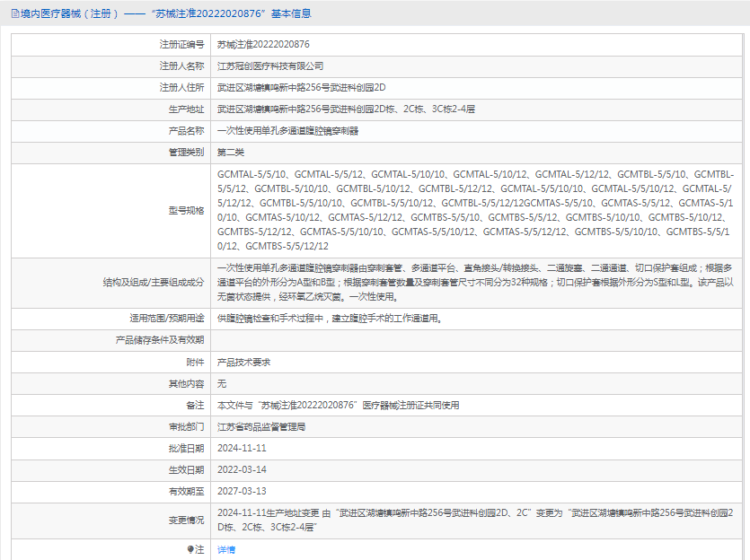Click the 生产地址 label
Screen dimensions: 750x560
(x=186, y=109)
